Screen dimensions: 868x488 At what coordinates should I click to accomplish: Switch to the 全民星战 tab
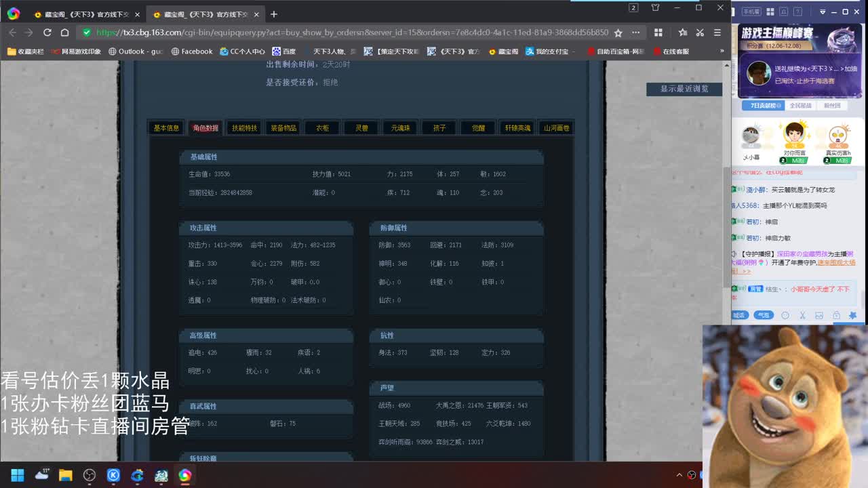tap(800, 106)
